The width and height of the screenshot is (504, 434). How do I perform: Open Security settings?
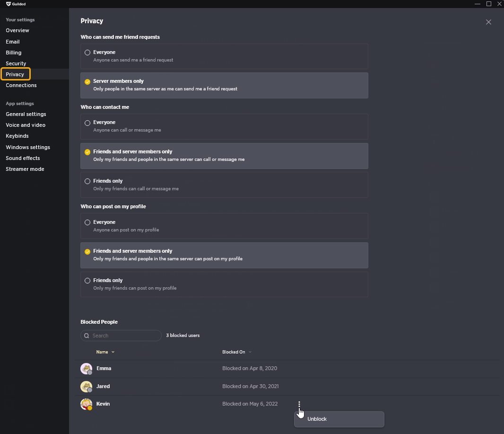point(16,63)
